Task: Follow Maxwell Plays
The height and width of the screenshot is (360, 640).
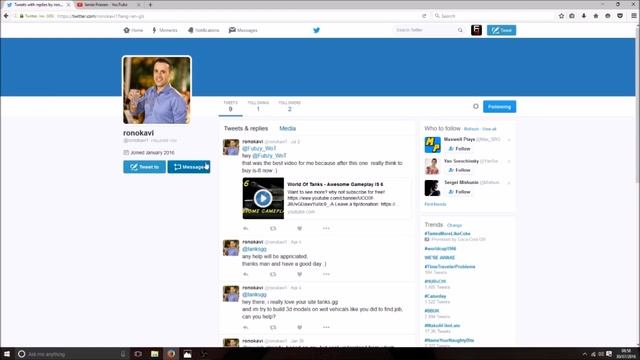Action: click(x=460, y=149)
